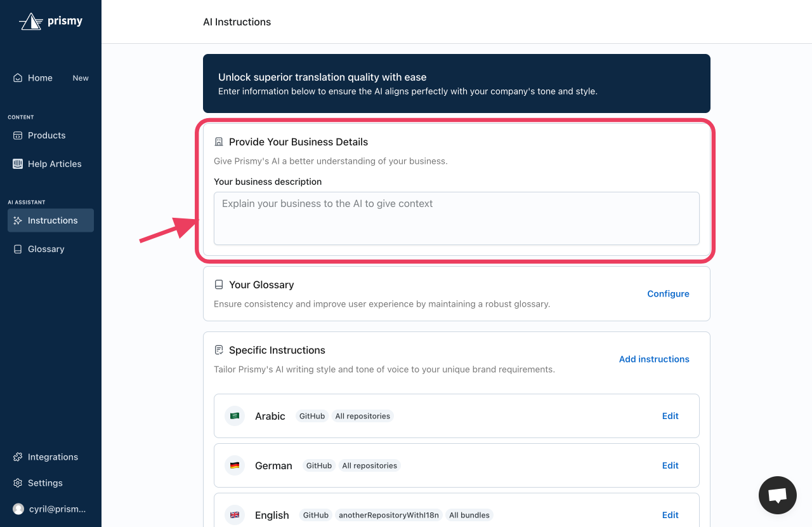Open Settings in the sidebar
812x527 pixels.
[51, 483]
